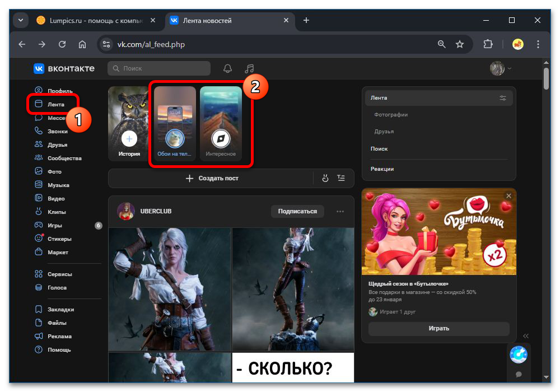The width and height of the screenshot is (560, 392).
Task: Open site information icon in address bar
Action: tap(106, 44)
